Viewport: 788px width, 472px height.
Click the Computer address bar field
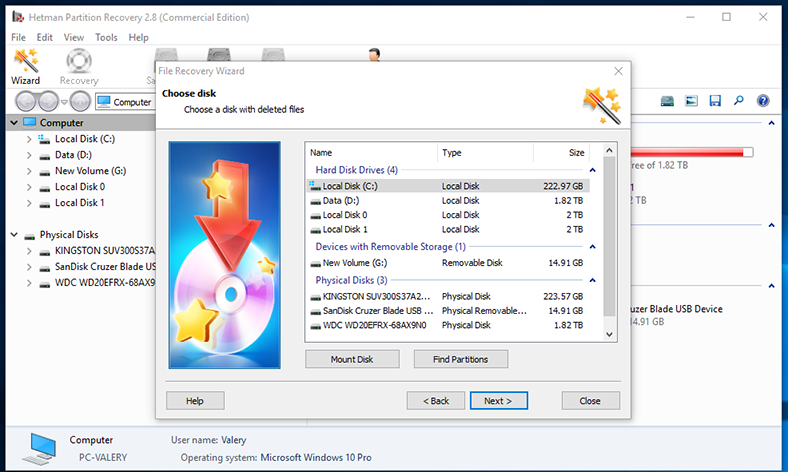tap(125, 102)
